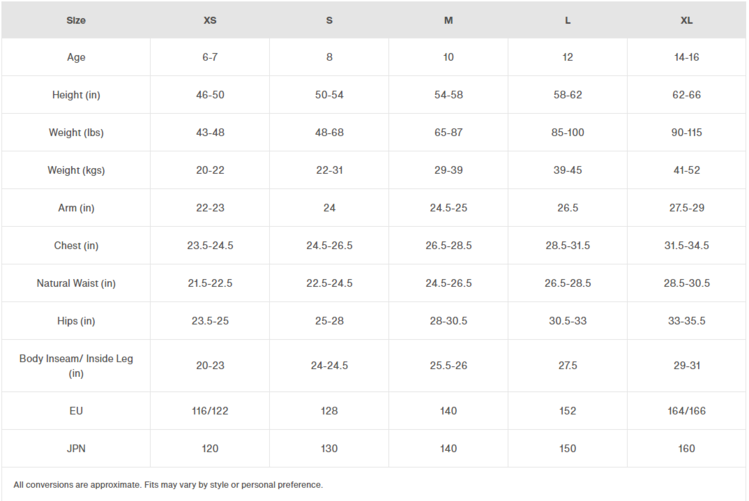The image size is (749, 501).
Task: Click the Weight (lbs) row label
Action: 76,133
